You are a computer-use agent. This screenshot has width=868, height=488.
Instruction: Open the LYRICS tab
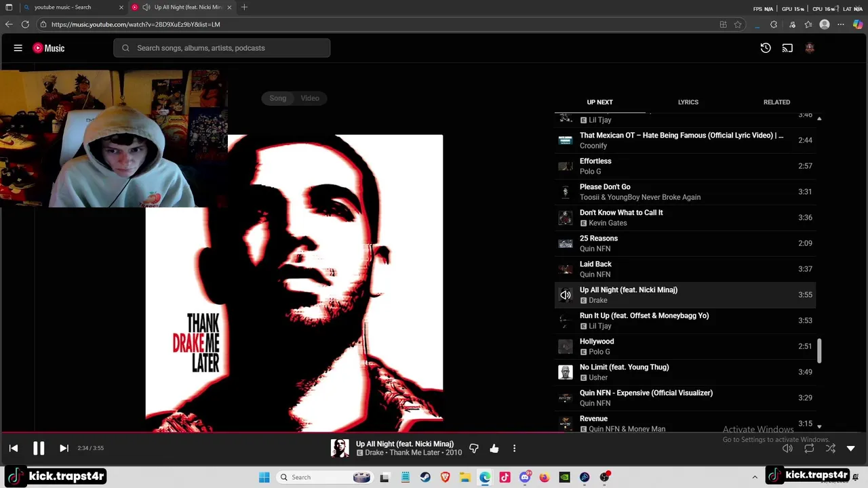coord(688,102)
